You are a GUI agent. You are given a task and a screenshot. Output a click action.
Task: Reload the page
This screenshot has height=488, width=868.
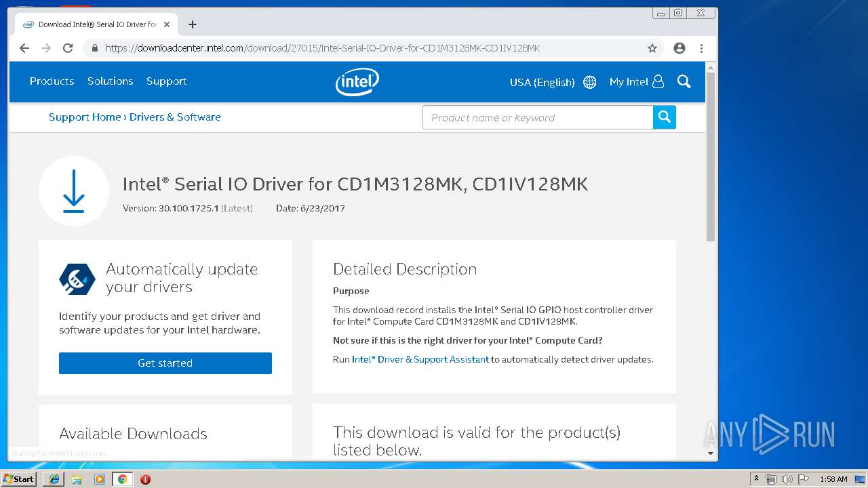[68, 48]
